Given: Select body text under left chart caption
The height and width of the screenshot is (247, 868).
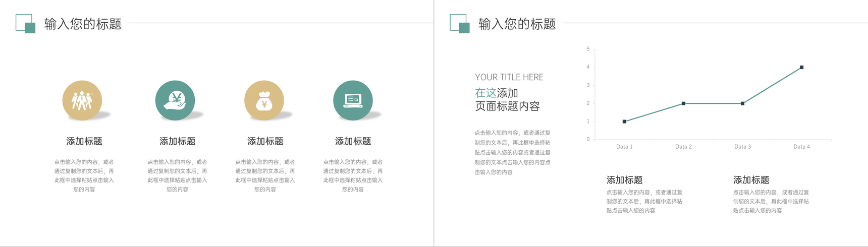Looking at the screenshot, I should 644,201.
